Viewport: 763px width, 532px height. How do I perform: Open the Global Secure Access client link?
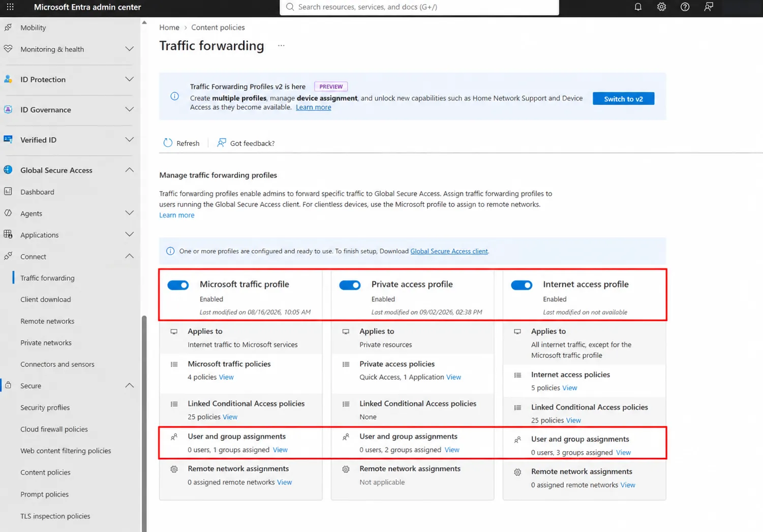click(x=449, y=251)
